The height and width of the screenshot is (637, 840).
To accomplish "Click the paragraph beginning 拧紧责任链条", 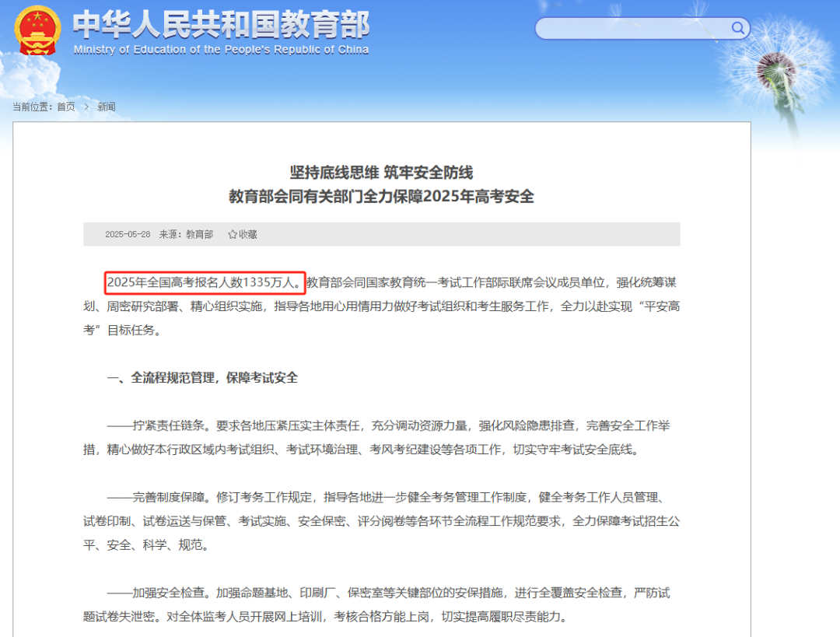I will pos(376,437).
